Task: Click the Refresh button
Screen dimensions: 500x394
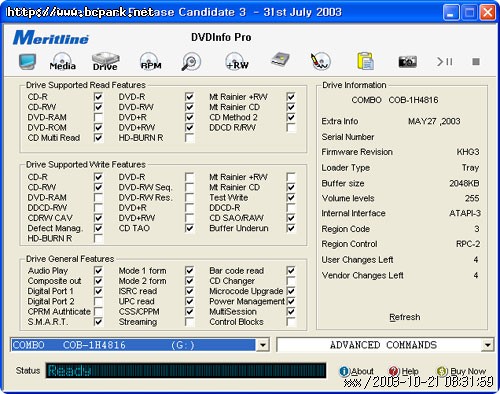Action: (405, 317)
